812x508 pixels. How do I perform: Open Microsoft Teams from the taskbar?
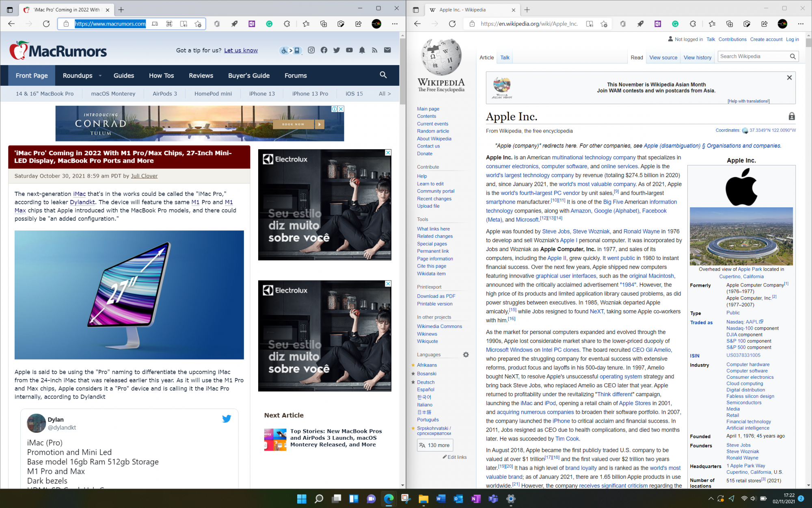click(493, 499)
